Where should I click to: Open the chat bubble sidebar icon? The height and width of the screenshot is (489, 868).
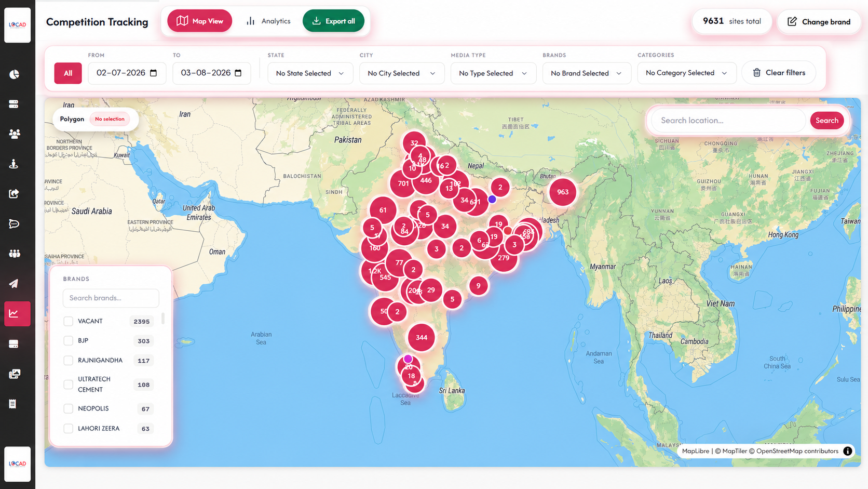(14, 224)
